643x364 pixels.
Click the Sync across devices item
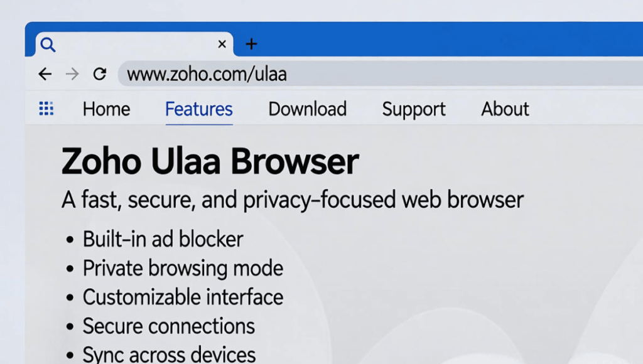coord(169,355)
